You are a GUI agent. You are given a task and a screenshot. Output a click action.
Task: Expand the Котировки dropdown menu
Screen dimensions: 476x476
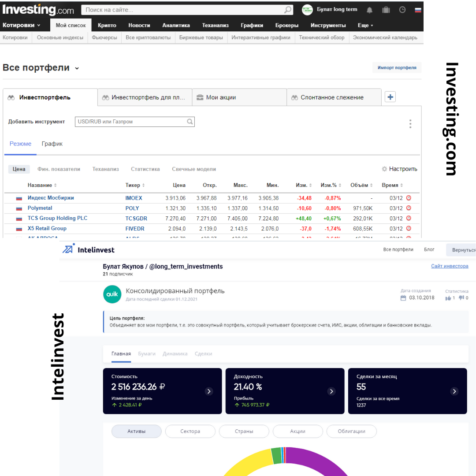coord(38,26)
